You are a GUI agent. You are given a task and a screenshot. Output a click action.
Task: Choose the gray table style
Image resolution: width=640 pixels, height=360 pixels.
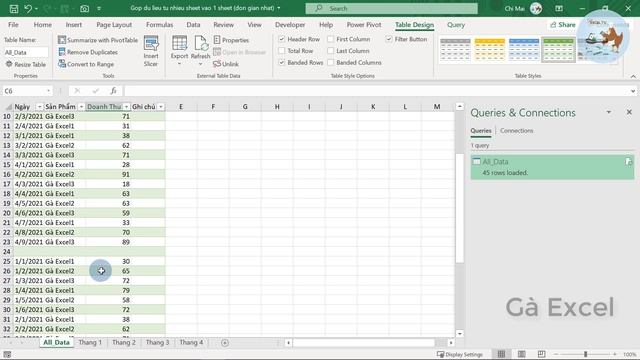[x=456, y=49]
